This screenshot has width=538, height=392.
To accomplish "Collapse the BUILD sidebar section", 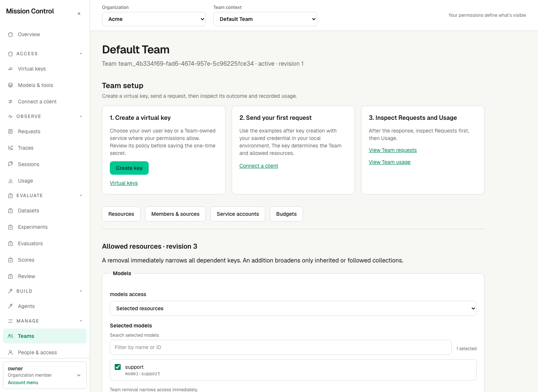I will tap(81, 291).
